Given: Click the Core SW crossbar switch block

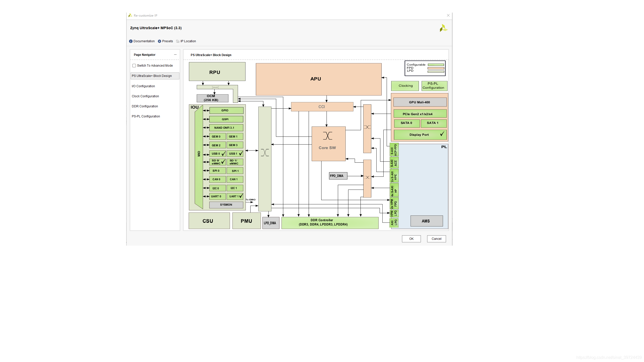Looking at the screenshot, I should pos(328,144).
